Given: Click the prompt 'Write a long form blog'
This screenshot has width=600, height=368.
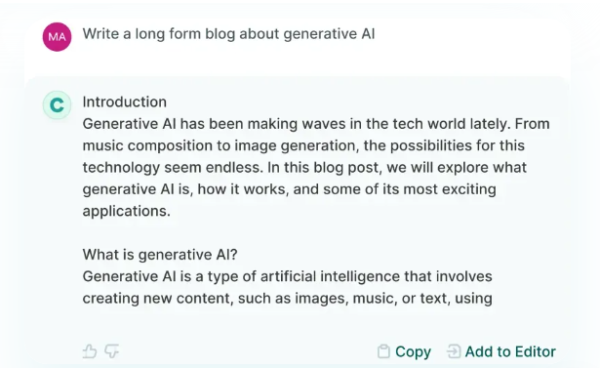Looking at the screenshot, I should (x=228, y=34).
